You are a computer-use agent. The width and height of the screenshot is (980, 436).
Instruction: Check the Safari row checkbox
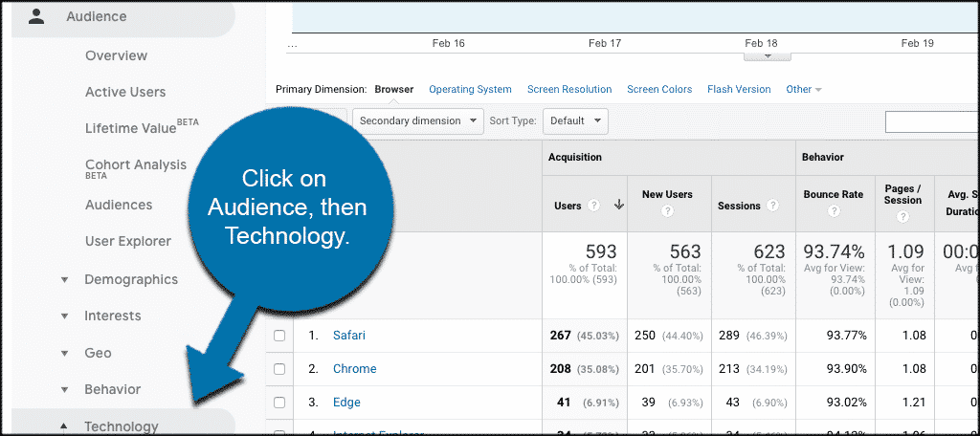pyautogui.click(x=279, y=336)
